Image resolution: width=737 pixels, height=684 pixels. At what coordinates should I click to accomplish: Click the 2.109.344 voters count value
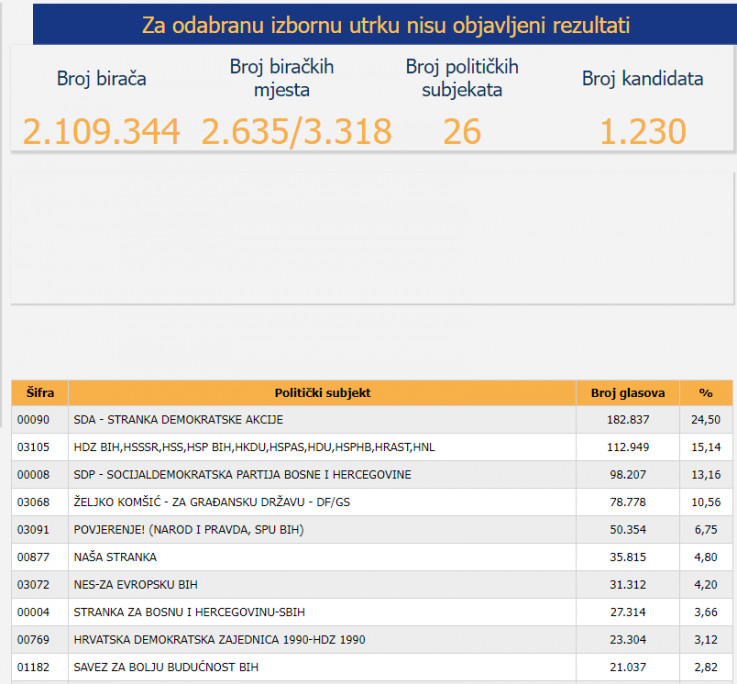click(101, 131)
